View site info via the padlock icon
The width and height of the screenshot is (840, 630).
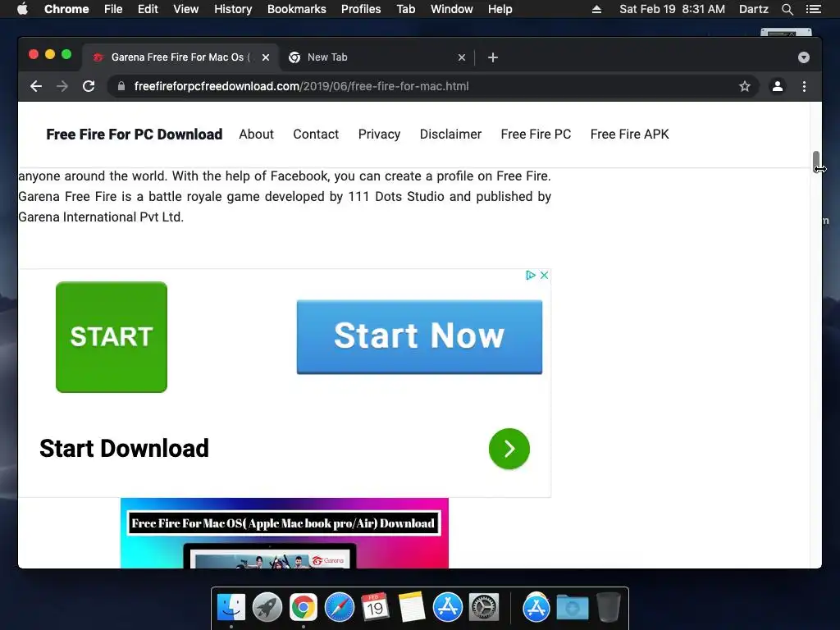[121, 86]
